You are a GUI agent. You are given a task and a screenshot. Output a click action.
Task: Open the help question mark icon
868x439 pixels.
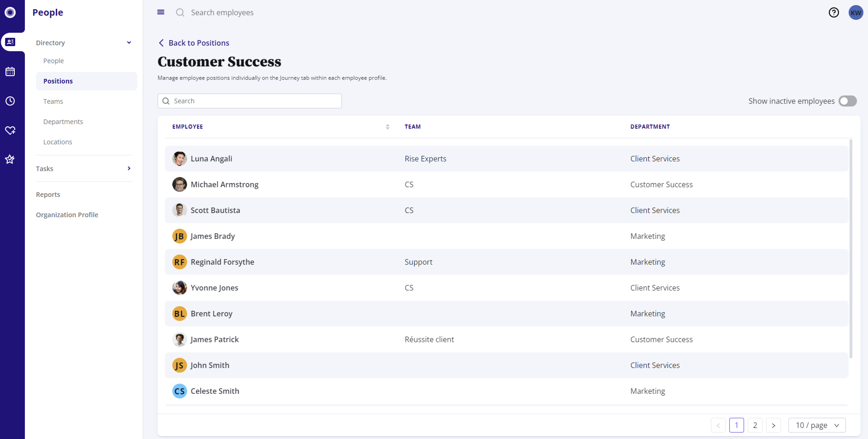[x=834, y=12]
